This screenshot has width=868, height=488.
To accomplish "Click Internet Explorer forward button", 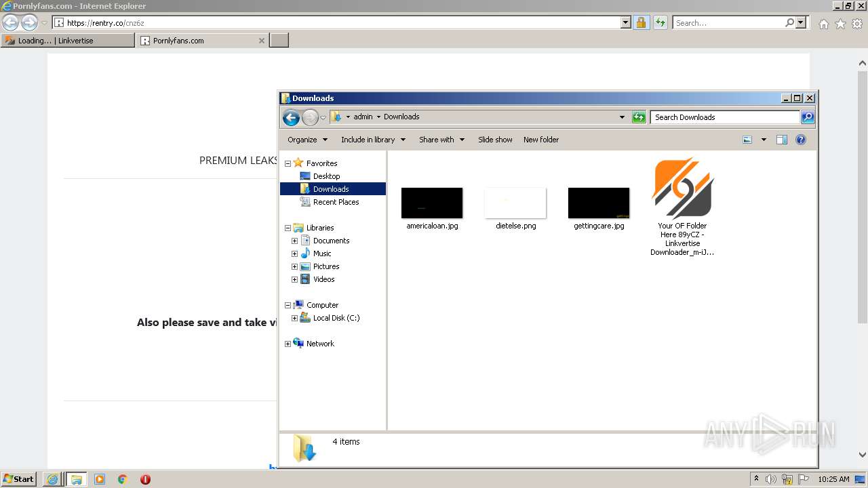I will (x=29, y=22).
